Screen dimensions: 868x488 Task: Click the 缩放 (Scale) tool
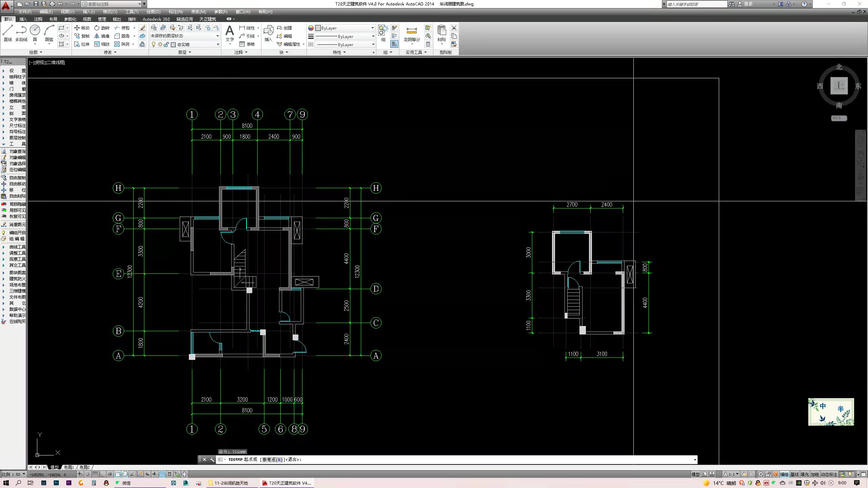[102, 44]
